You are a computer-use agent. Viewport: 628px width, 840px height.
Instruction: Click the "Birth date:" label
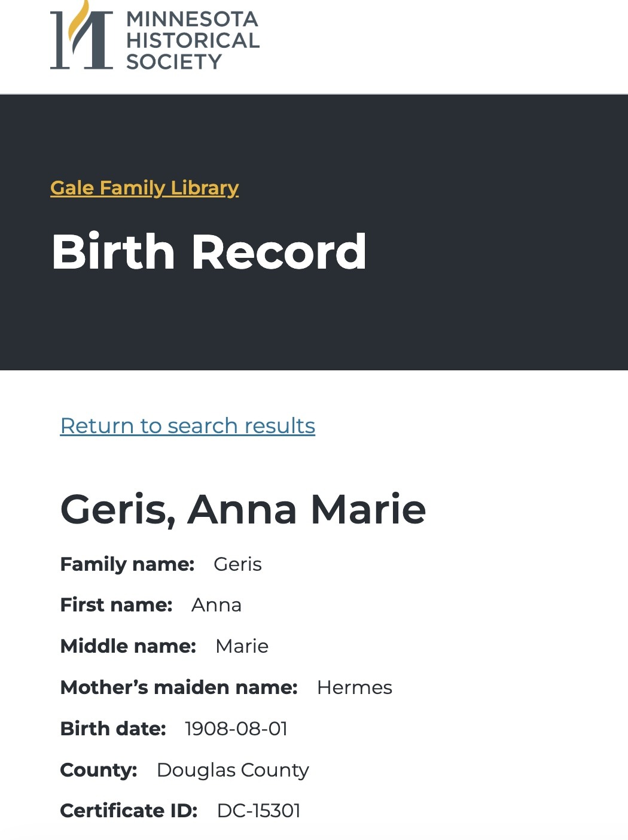(113, 729)
